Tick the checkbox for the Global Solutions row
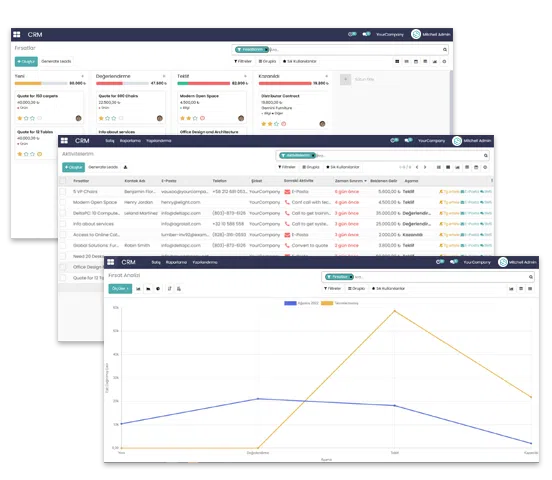The height and width of the screenshot is (480, 552). click(x=63, y=245)
